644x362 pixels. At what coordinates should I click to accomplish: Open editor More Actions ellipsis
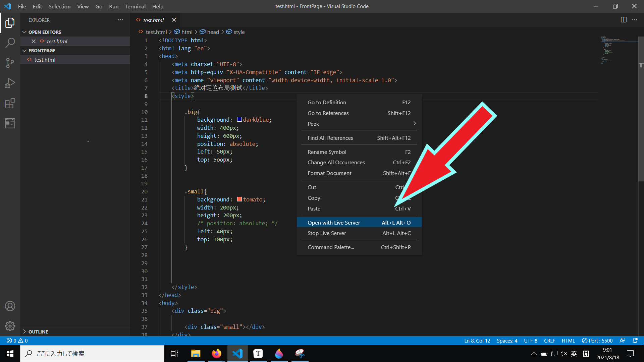[634, 20]
